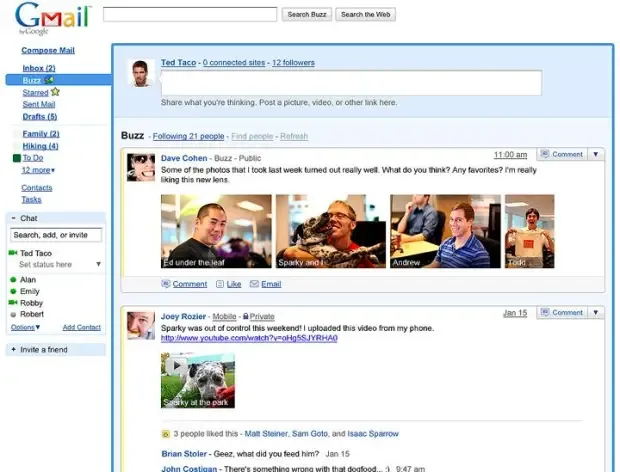Click the lock icon next to Private
Image resolution: width=620 pixels, height=472 pixels.
coord(246,316)
